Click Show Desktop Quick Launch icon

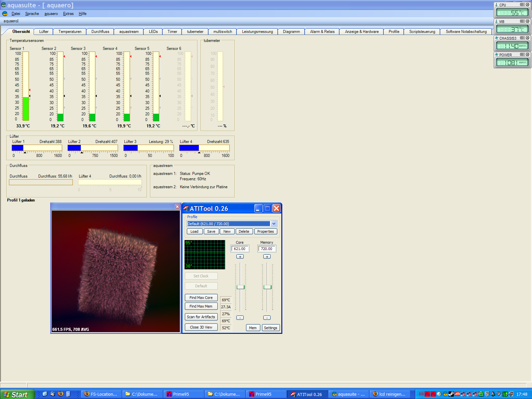click(45, 394)
